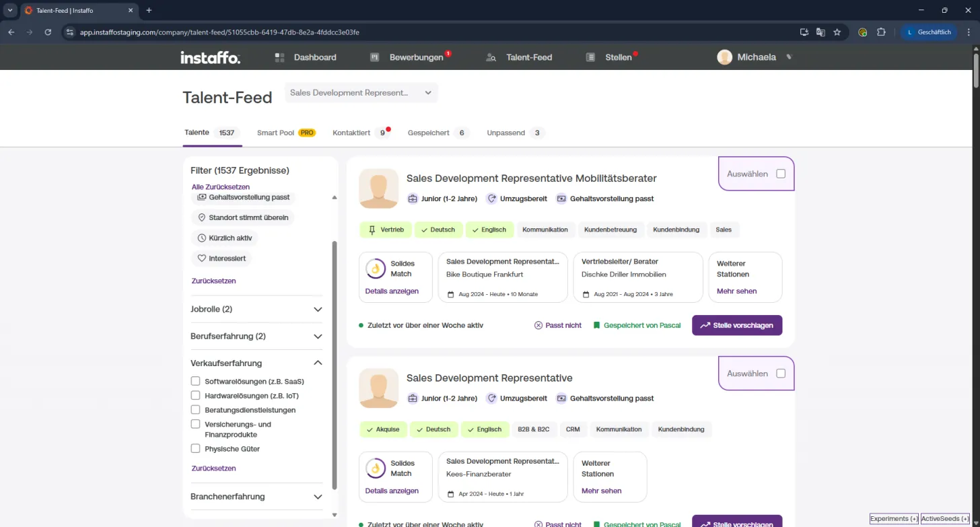Bookmark this page with the star icon
The image size is (980, 527).
(837, 32)
